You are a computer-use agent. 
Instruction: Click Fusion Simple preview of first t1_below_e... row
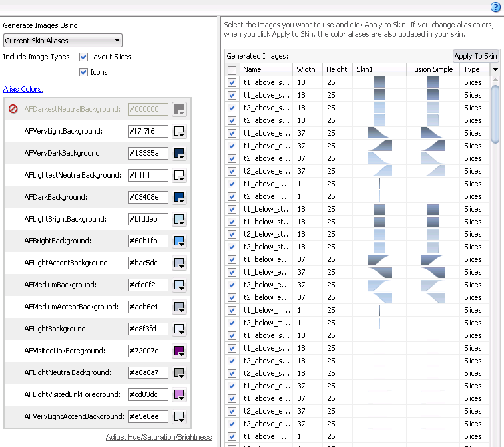tap(433, 259)
